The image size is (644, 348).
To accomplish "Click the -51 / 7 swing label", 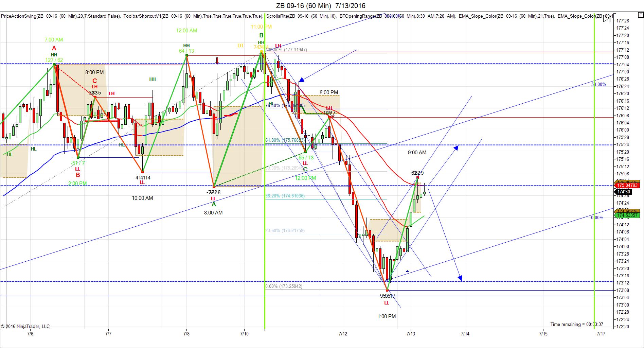I will 78,163.
